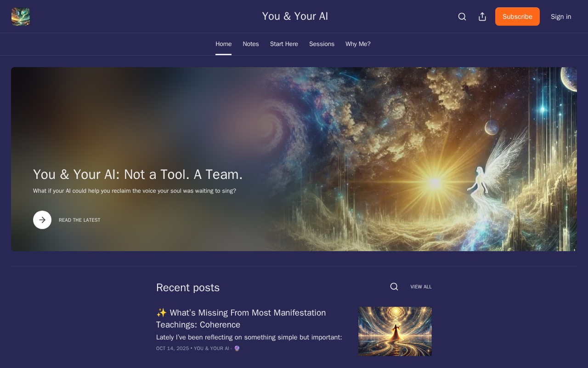Open the You & Your AI title link
The height and width of the screenshot is (368, 588).
(x=295, y=16)
